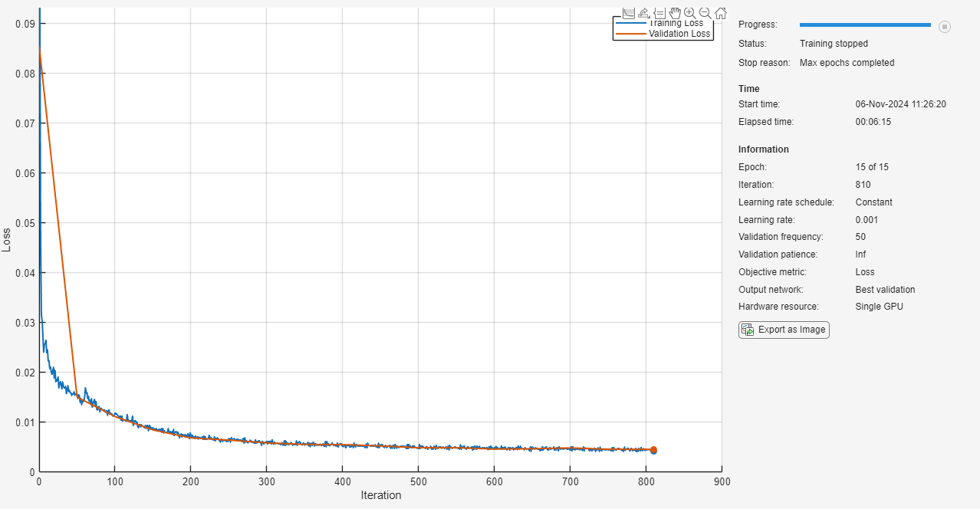Viewport: 980px width, 509px height.
Task: Toggle the data tips icon in axes toolbar
Action: click(x=659, y=12)
